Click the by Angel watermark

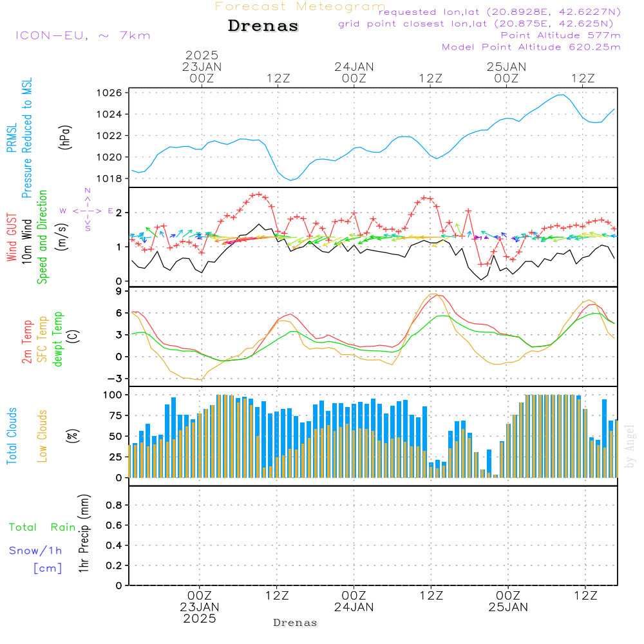tap(630, 446)
